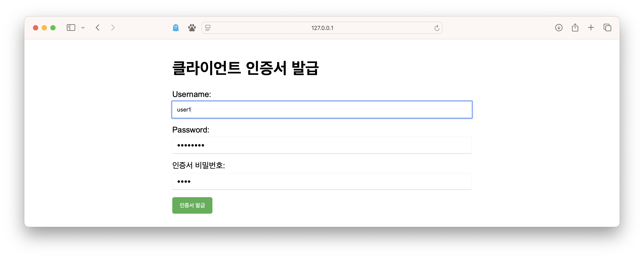Click the forward navigation arrow
This screenshot has width=644, height=259.
[113, 28]
